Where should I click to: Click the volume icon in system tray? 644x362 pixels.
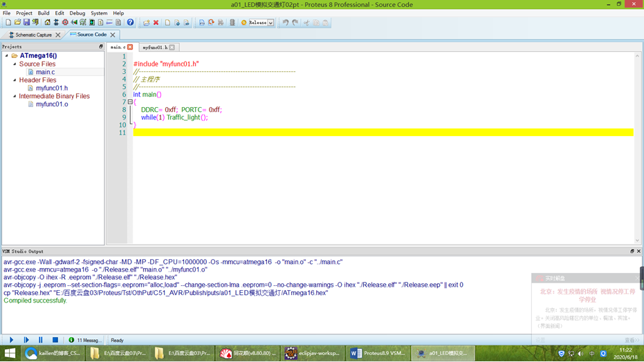[x=580, y=354]
